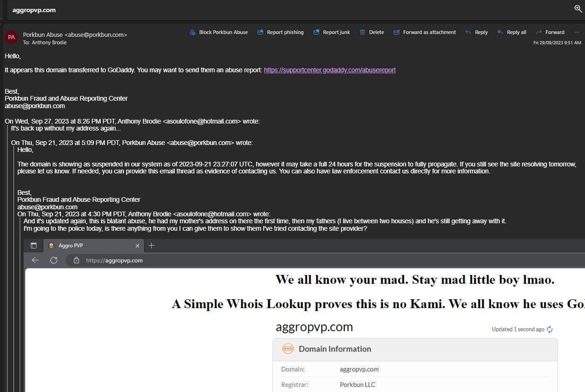Click Reply all button
Screen dimensions: 585x392
[x=512, y=32]
